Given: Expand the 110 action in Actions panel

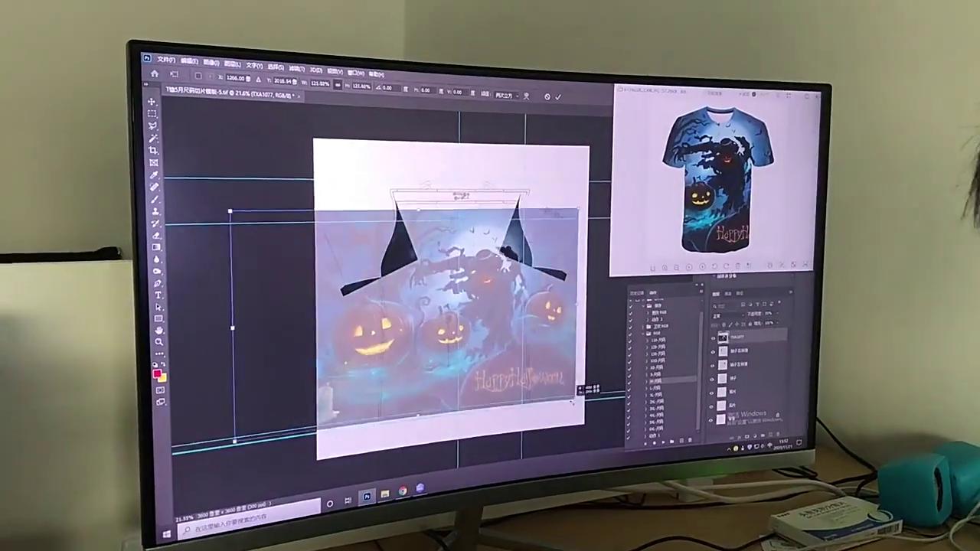Looking at the screenshot, I should point(647,341).
